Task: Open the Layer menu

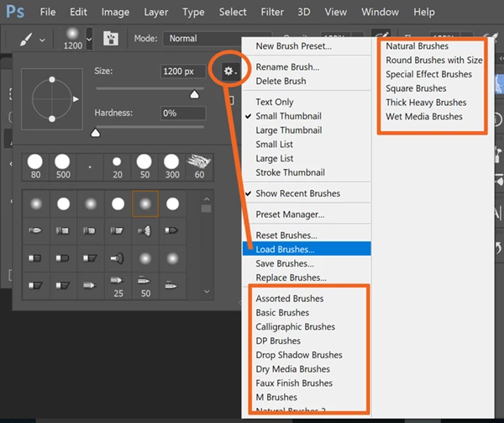Action: point(156,13)
